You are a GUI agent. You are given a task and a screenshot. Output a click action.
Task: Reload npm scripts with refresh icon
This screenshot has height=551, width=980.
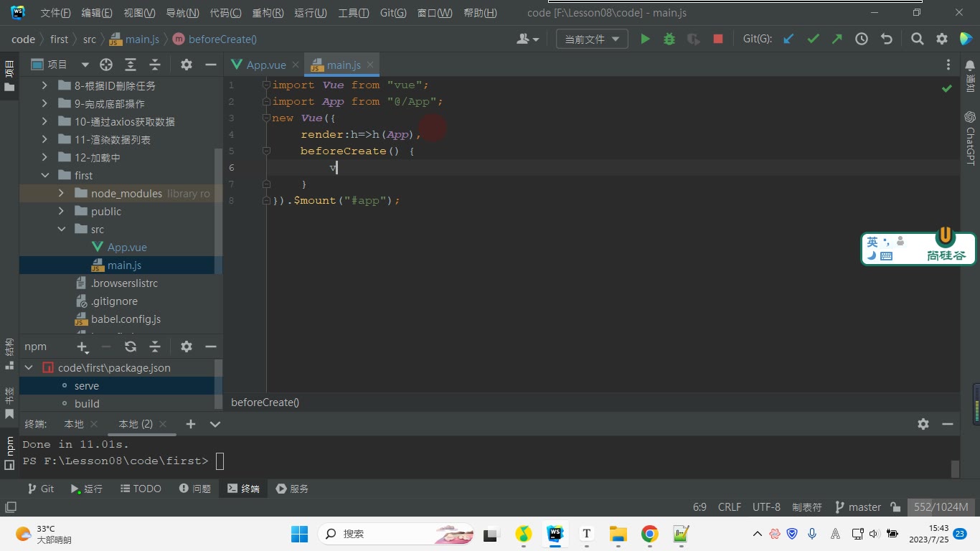(131, 347)
